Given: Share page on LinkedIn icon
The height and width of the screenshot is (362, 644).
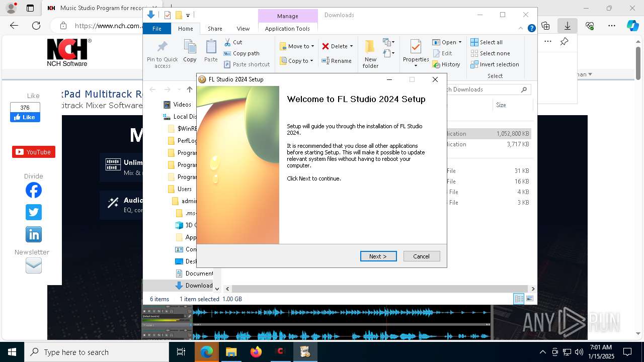Looking at the screenshot, I should pyautogui.click(x=34, y=234).
